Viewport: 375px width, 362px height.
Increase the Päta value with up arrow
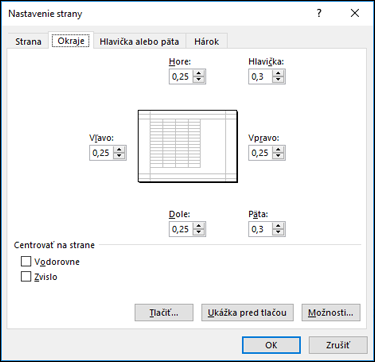click(x=278, y=226)
